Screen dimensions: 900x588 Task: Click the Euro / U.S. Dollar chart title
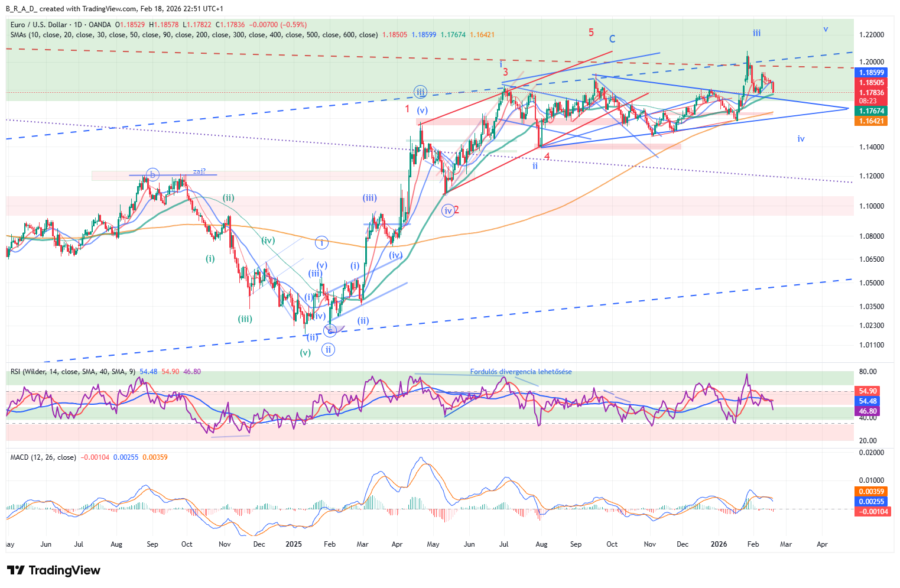(x=60, y=25)
